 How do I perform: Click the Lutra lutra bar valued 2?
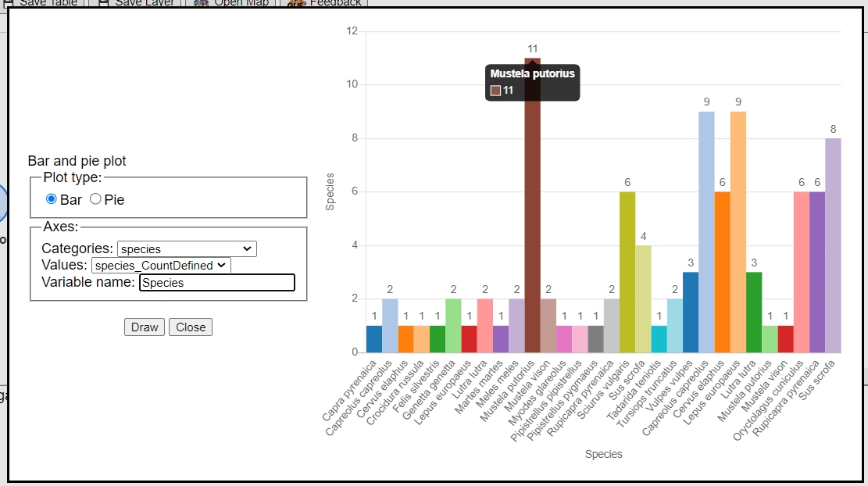pos(485,326)
